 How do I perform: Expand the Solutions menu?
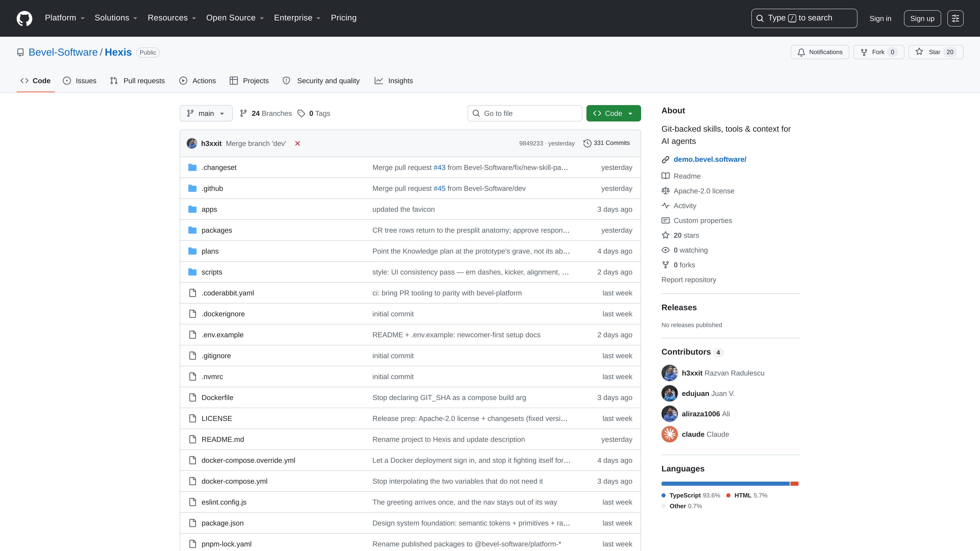tap(116, 18)
